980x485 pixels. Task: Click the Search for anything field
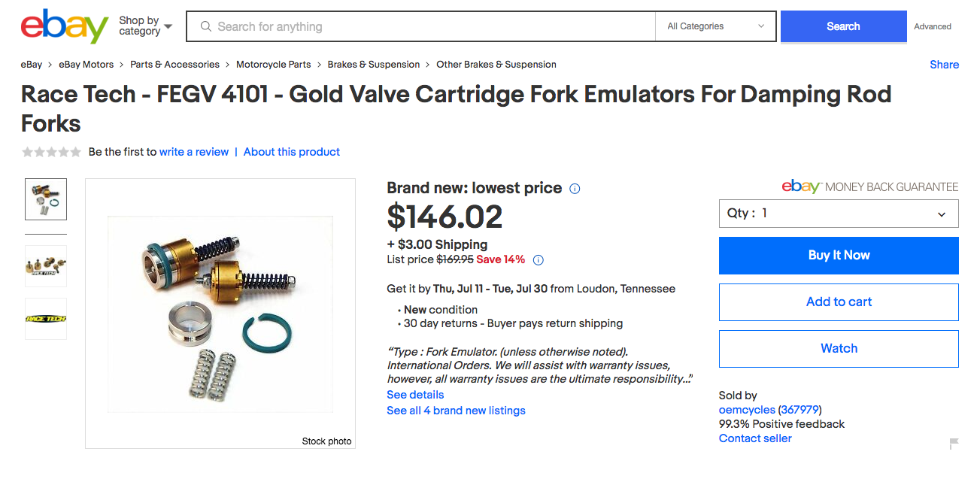point(421,26)
